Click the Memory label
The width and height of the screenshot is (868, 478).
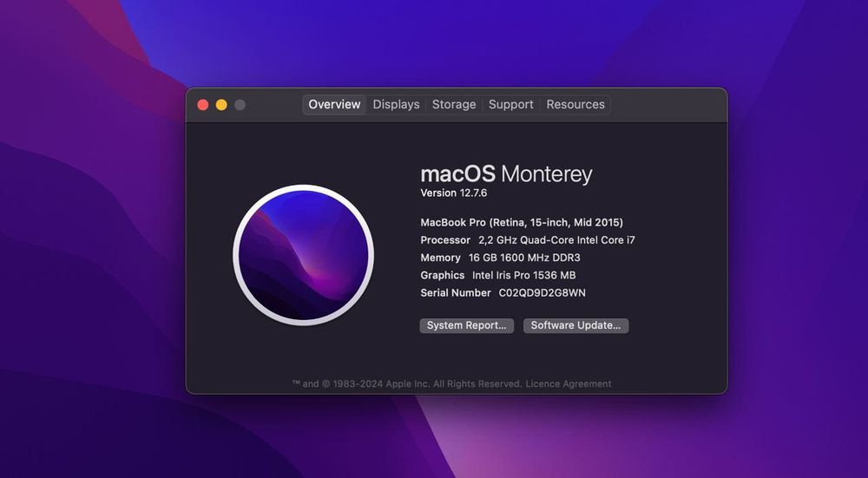pos(441,258)
